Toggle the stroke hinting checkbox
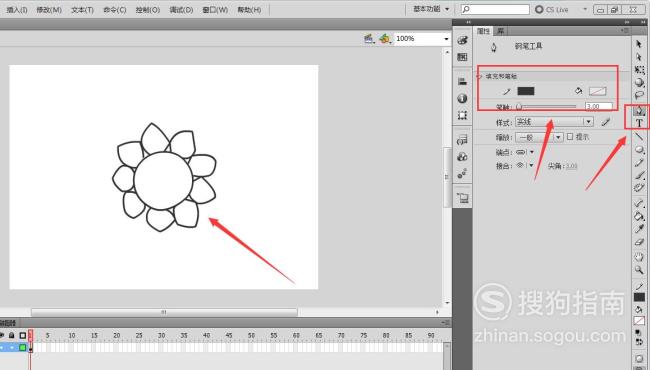The image size is (650, 370). (570, 136)
